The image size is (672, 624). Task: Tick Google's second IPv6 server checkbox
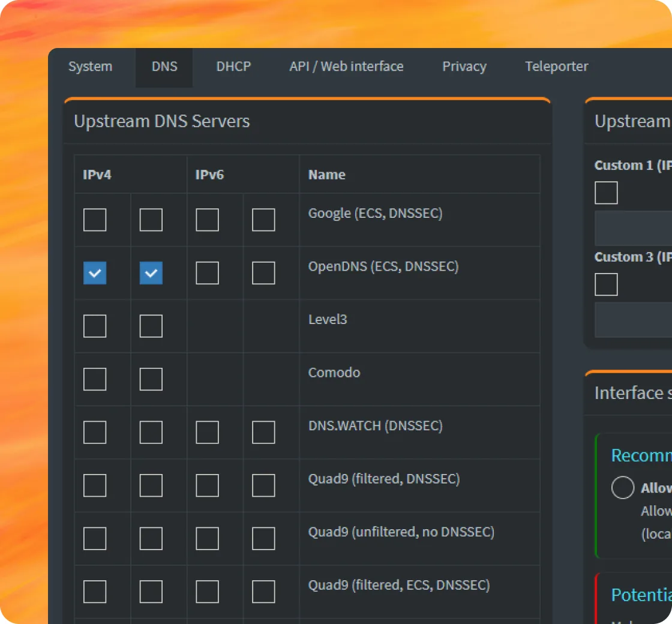click(x=263, y=220)
